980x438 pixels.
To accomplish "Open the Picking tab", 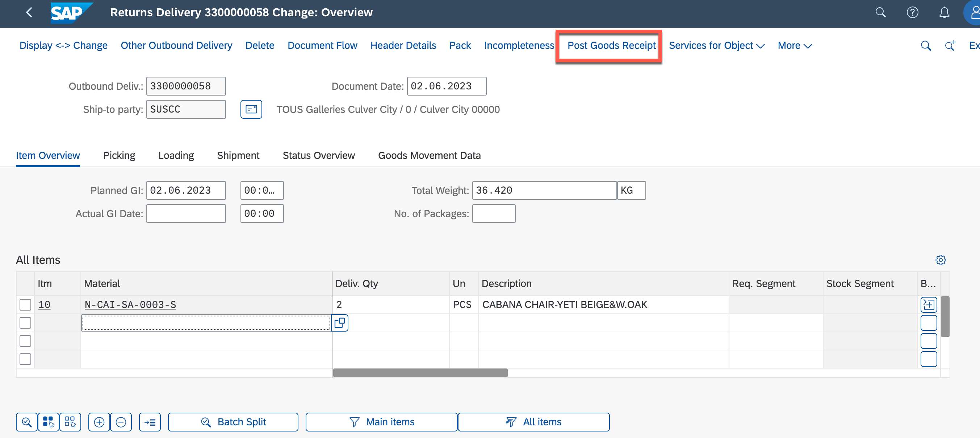I will tap(119, 156).
